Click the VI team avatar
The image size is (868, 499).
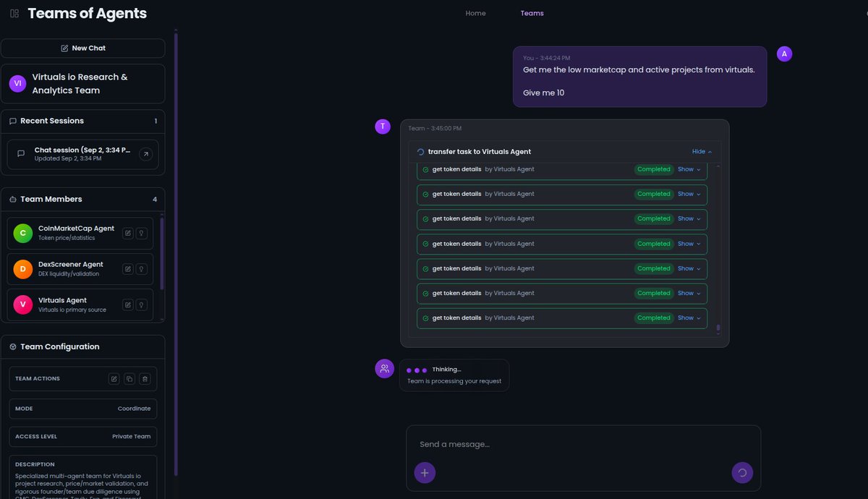click(x=18, y=84)
